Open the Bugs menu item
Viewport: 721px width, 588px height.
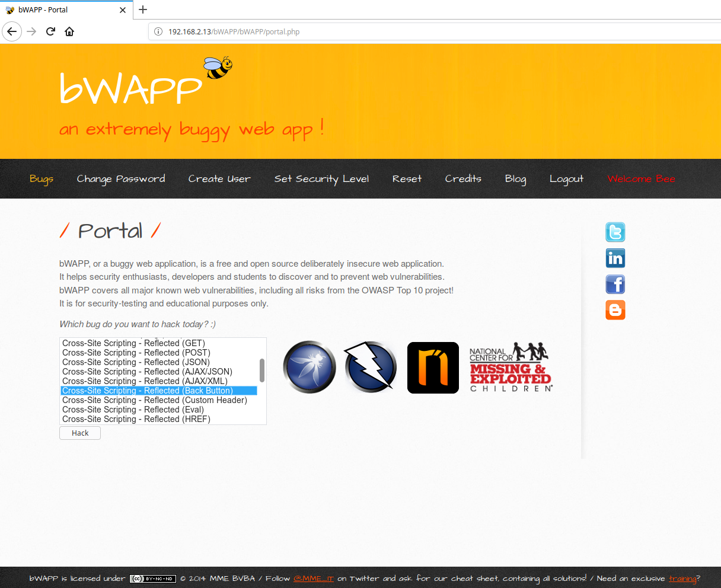pyautogui.click(x=42, y=179)
